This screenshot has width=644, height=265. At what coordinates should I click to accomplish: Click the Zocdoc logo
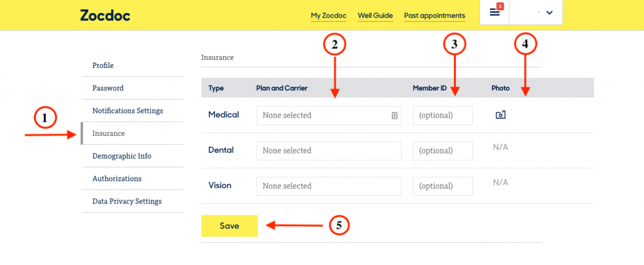105,15
